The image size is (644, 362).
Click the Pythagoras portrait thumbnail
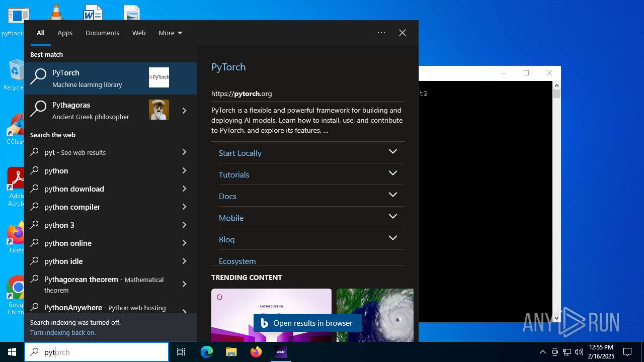tap(159, 110)
